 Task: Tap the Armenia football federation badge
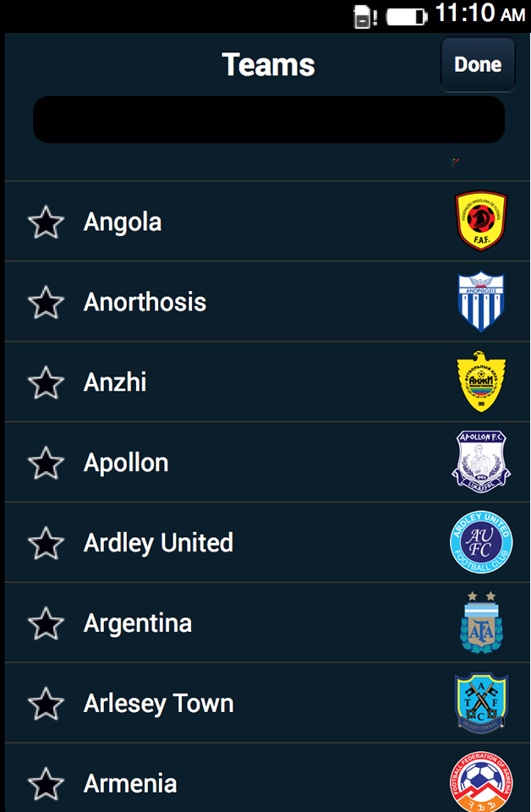pos(481,782)
